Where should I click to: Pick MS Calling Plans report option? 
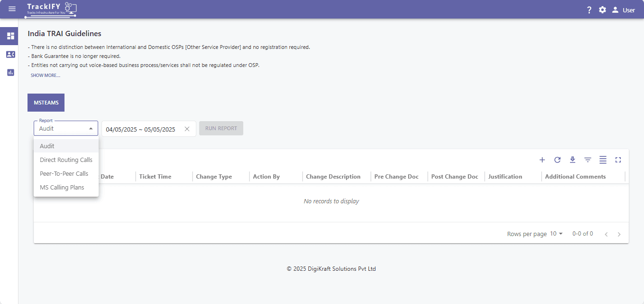click(66, 188)
